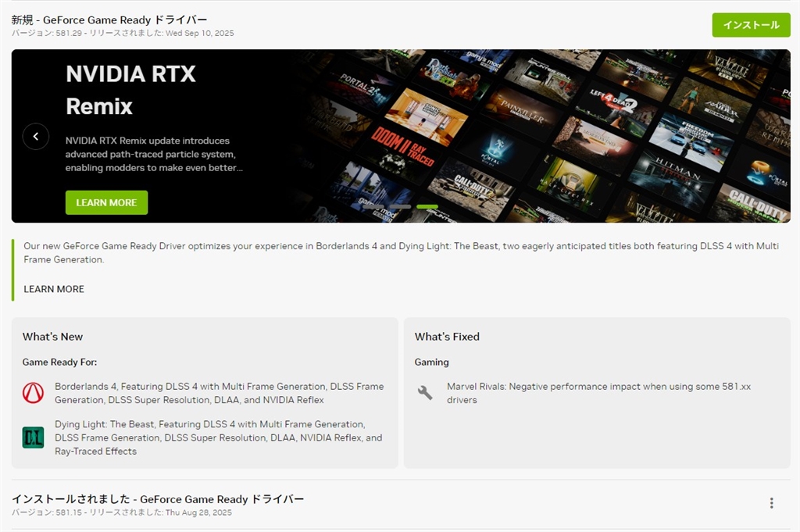Open the three-dot menu for the installed driver
800x532 pixels.
771,503
